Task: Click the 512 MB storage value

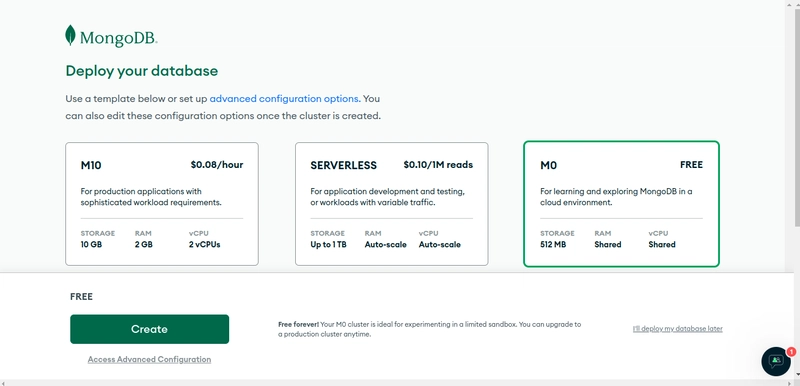Action: 553,245
